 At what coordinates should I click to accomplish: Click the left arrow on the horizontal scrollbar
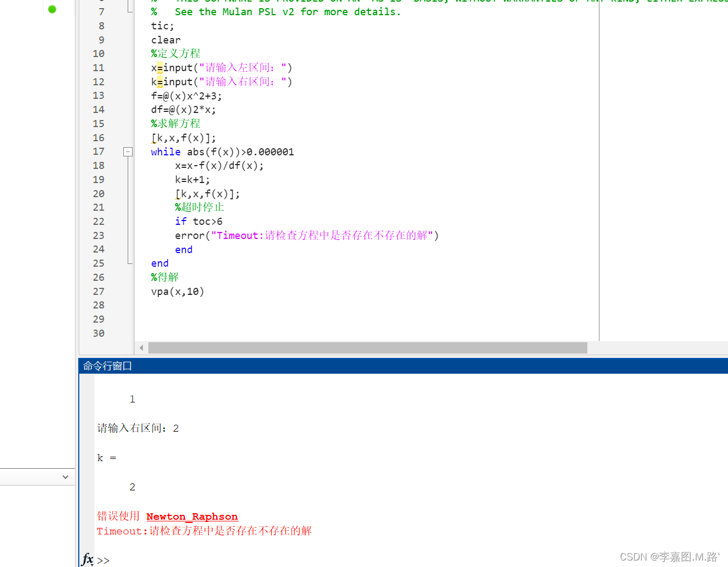[x=141, y=348]
